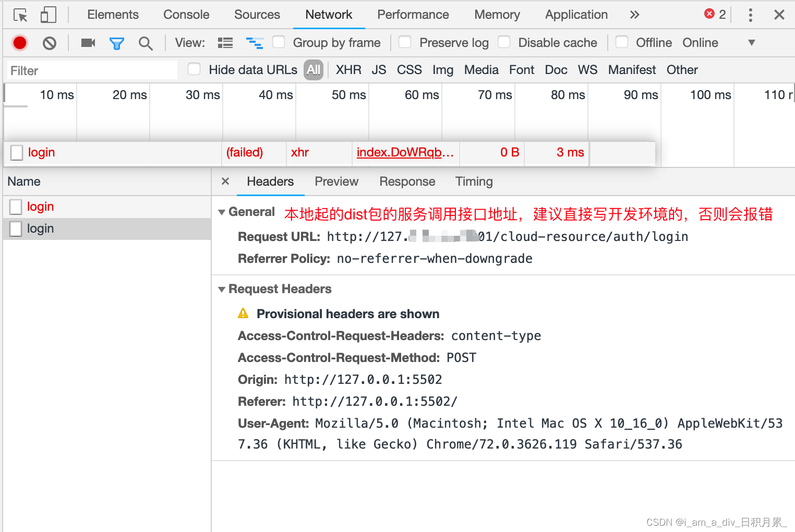Stop recording network log (red record icon)

tap(19, 43)
